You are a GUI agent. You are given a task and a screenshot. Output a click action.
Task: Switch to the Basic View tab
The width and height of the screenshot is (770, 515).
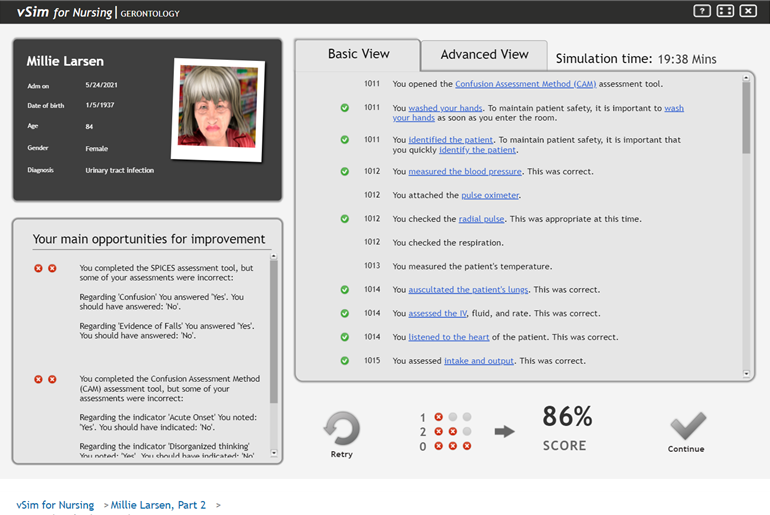[358, 54]
